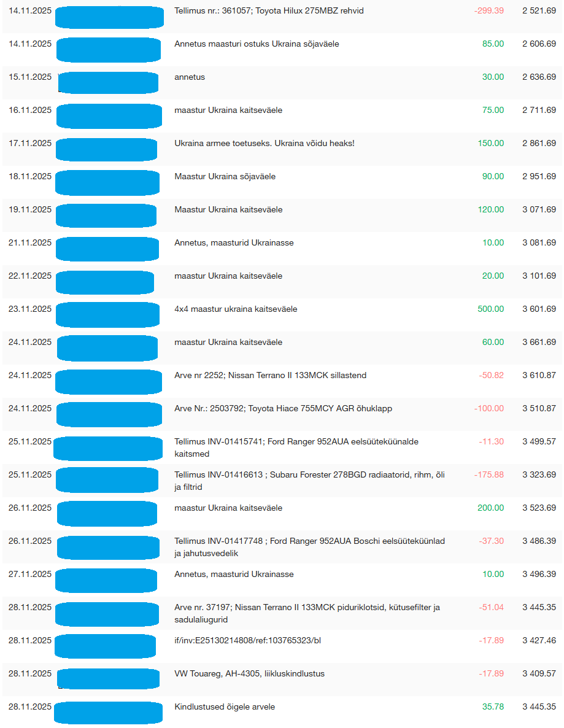Click the 23.11.2025 date cell
This screenshot has width=564, height=728.
point(30,309)
